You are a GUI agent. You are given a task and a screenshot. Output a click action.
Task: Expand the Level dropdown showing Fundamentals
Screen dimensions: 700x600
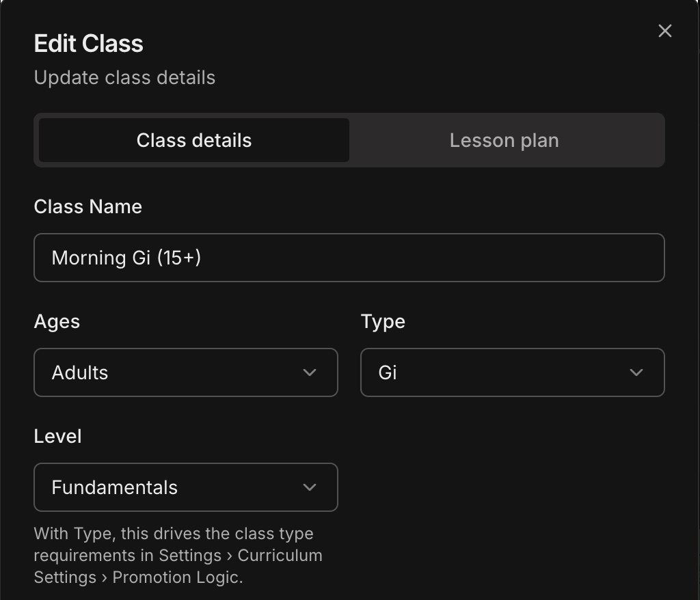point(186,487)
